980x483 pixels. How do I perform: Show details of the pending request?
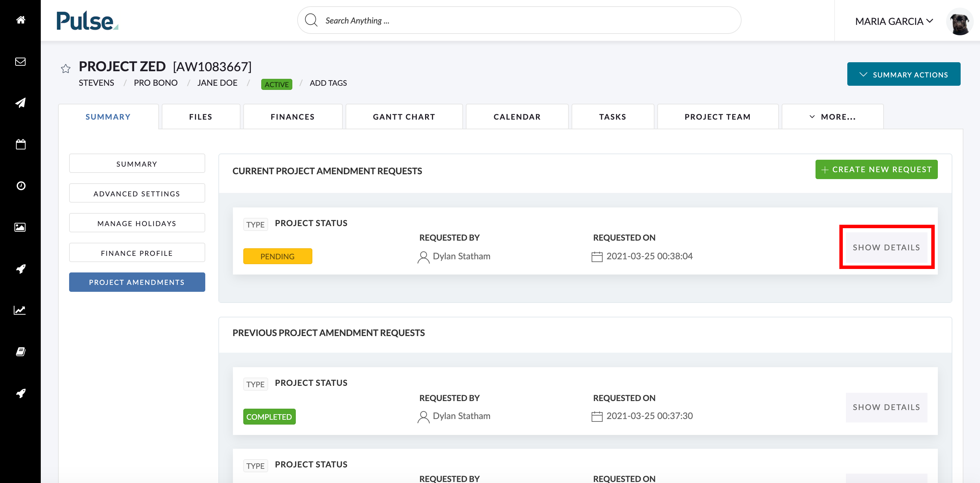point(886,247)
